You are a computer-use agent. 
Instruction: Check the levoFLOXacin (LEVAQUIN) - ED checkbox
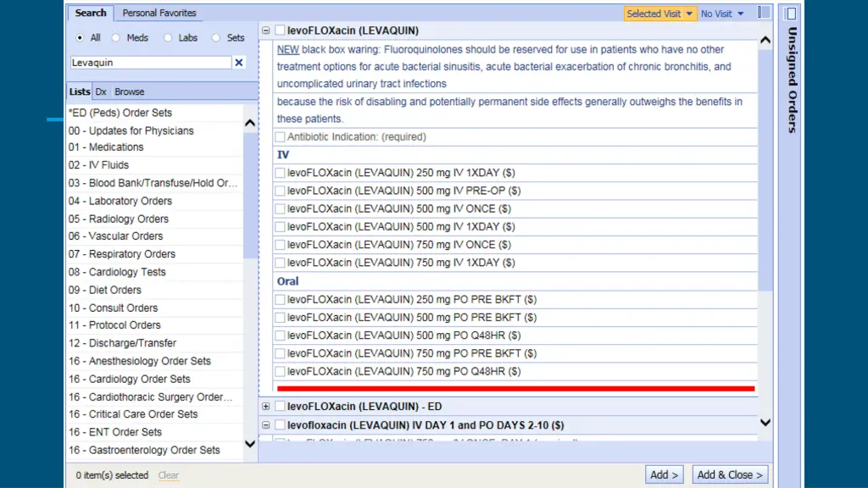(x=280, y=406)
